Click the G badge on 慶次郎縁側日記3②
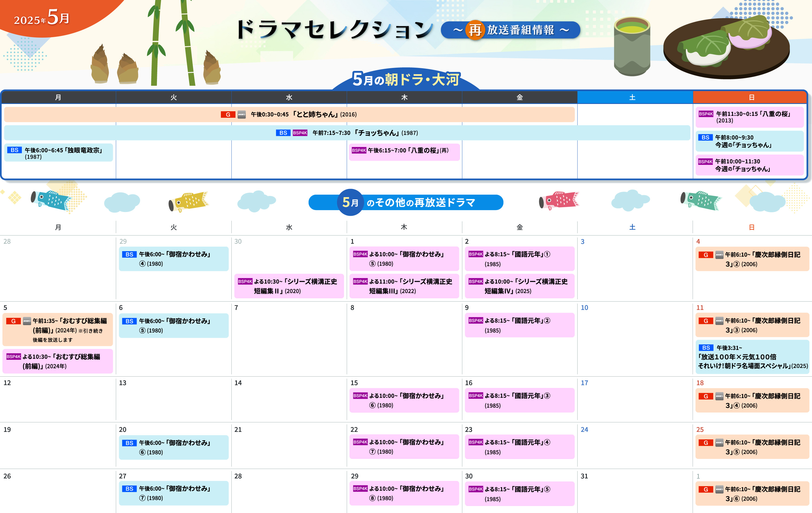Image resolution: width=812 pixels, height=513 pixels. click(706, 255)
